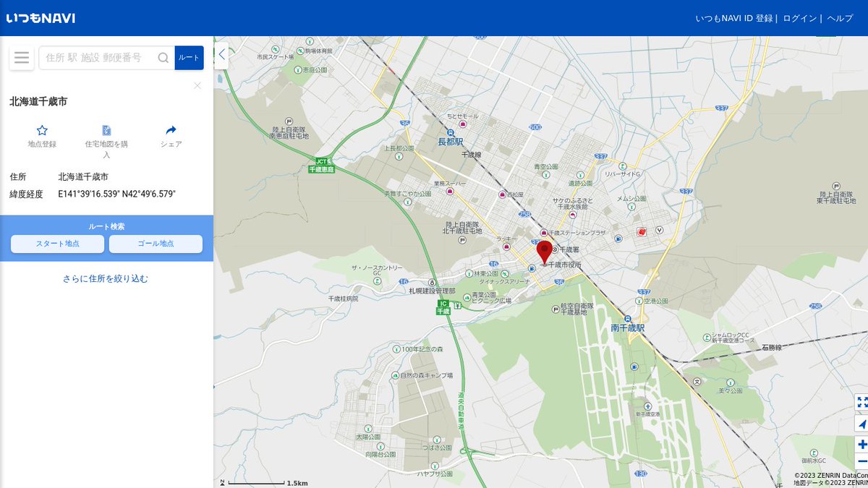The width and height of the screenshot is (868, 488).
Task: Click the メムシ公園 map label
Action: (x=631, y=198)
